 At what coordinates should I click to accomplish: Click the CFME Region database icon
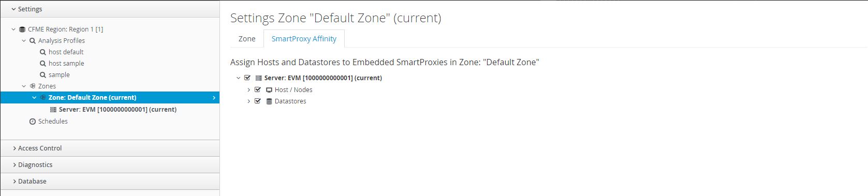coord(22,29)
